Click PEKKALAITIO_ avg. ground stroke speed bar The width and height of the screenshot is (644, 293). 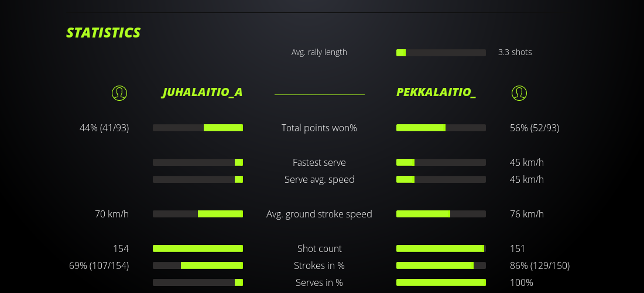(x=441, y=214)
